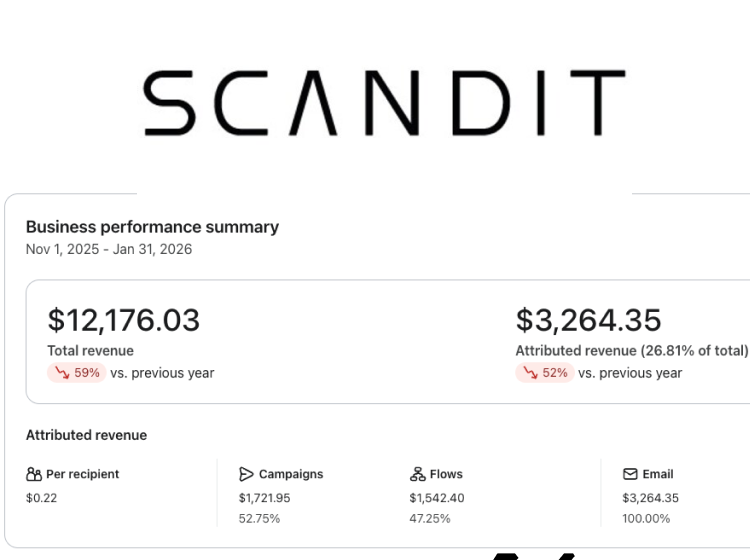Click the Flows hierarchy icon
Image resolution: width=750 pixels, height=560 pixels.
[x=417, y=474]
